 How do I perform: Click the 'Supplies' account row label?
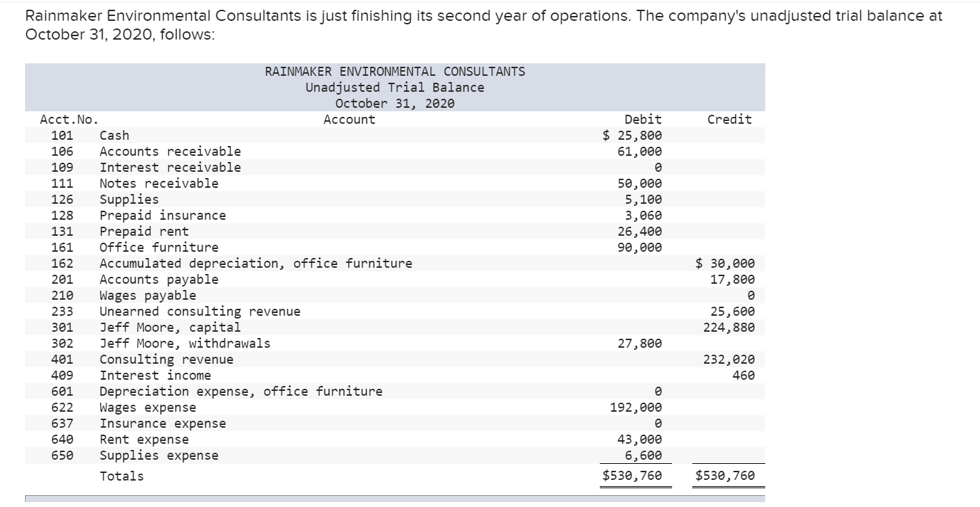coord(129,199)
